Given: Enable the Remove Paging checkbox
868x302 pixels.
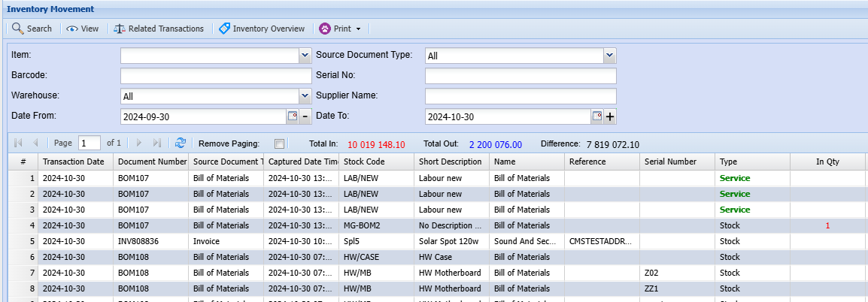Looking at the screenshot, I should point(280,143).
